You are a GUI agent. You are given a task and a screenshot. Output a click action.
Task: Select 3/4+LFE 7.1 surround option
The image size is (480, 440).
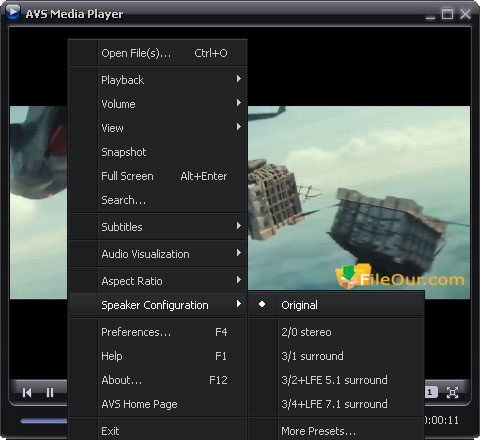pos(336,404)
